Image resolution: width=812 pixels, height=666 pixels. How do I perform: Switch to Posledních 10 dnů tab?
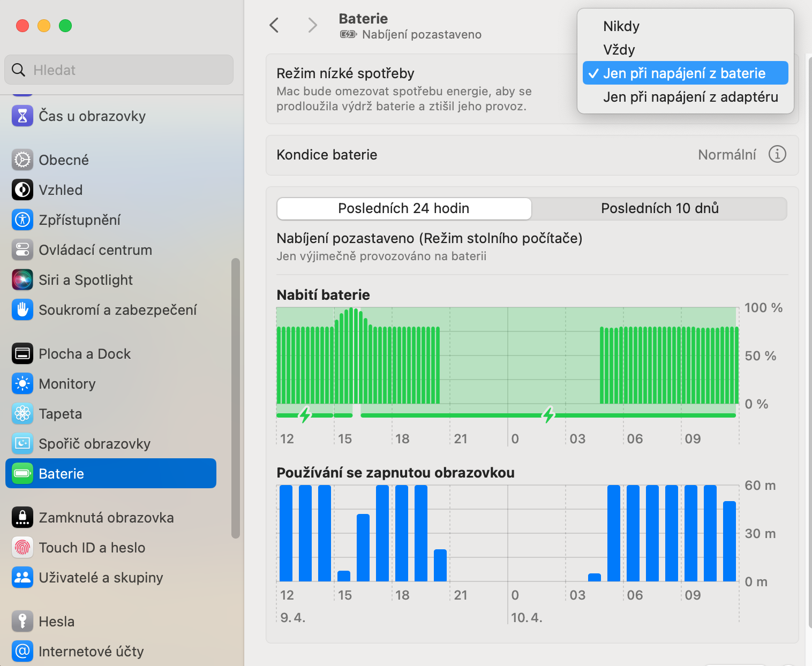tap(659, 208)
